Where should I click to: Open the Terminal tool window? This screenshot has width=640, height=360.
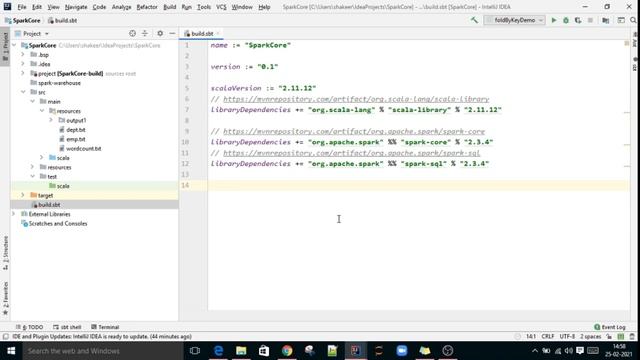pos(105,327)
